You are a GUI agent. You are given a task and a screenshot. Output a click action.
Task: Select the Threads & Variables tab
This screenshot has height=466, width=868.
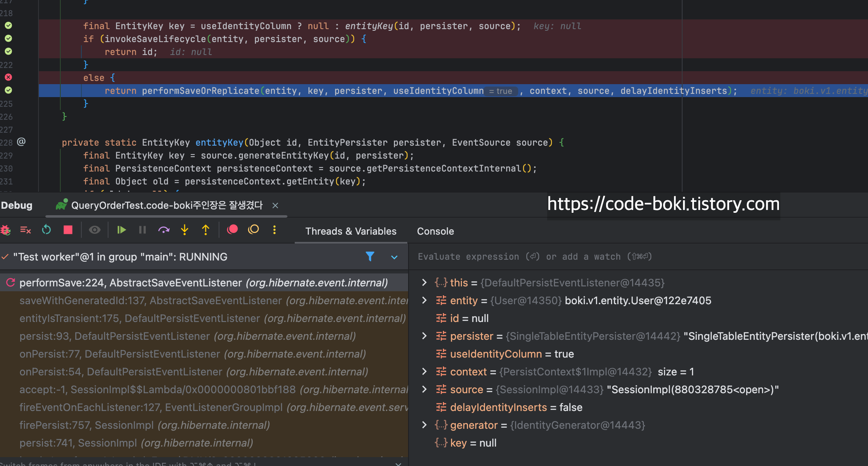point(351,231)
